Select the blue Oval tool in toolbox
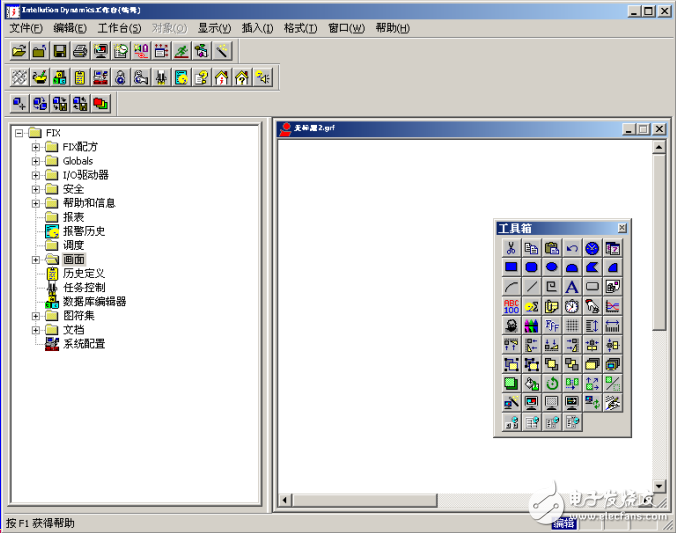Image resolution: width=676 pixels, height=533 pixels. [551, 267]
